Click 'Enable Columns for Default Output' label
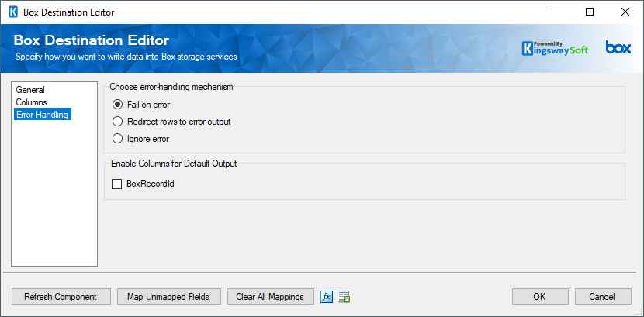Image resolution: width=644 pixels, height=317 pixels. [x=173, y=164]
